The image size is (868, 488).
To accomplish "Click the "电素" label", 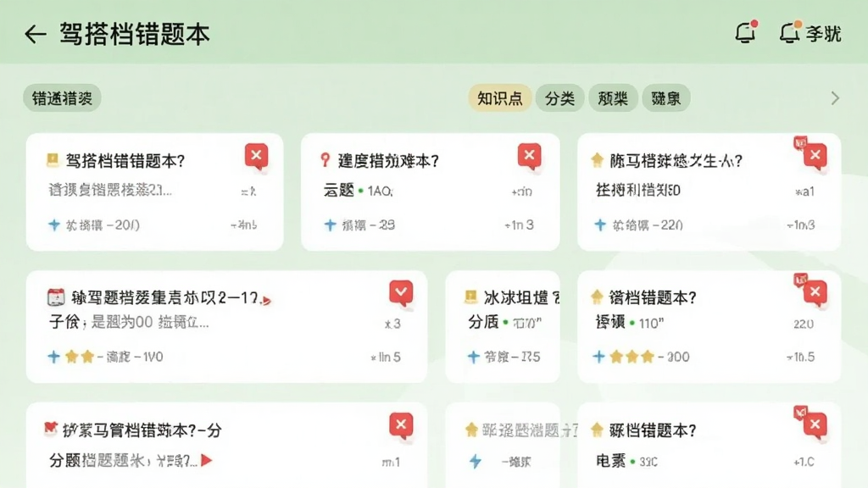I will (610, 461).
